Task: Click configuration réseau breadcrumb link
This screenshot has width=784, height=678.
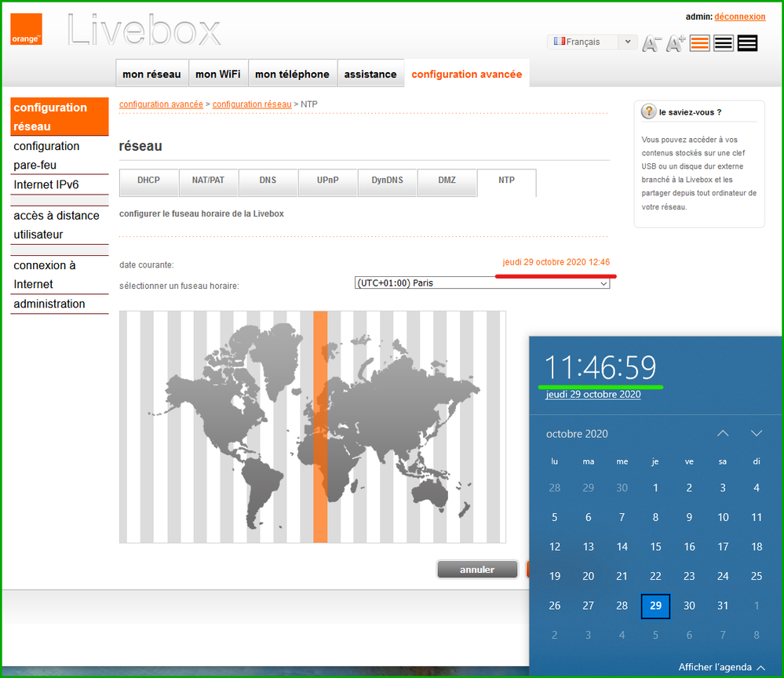Action: pos(252,104)
